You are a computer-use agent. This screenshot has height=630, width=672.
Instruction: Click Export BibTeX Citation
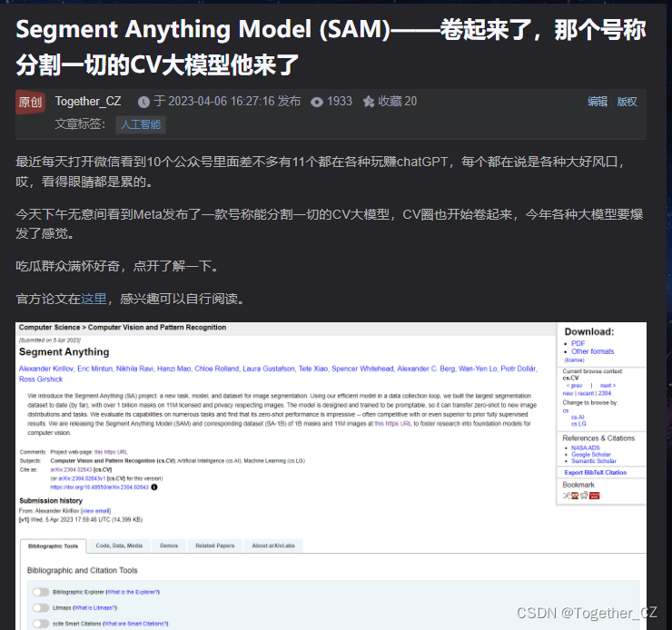pyautogui.click(x=596, y=472)
